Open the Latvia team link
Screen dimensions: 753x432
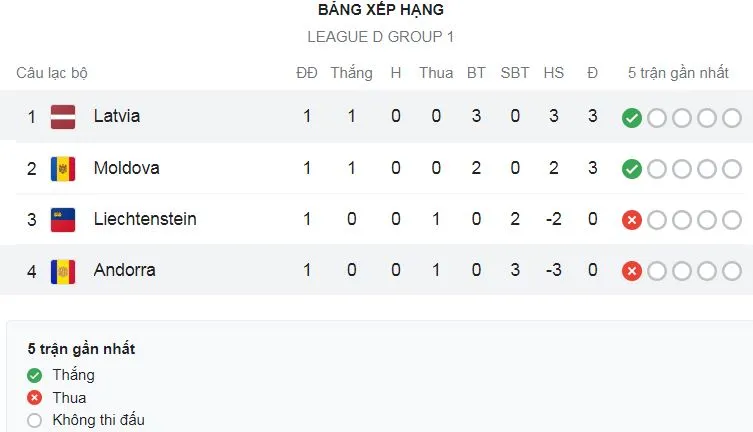pyautogui.click(x=116, y=116)
